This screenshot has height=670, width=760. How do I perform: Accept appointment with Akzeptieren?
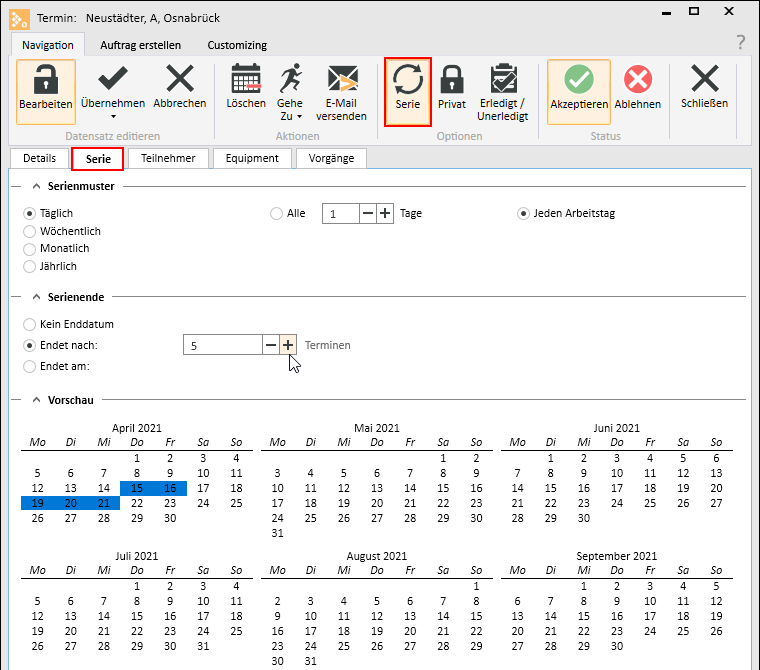click(579, 82)
